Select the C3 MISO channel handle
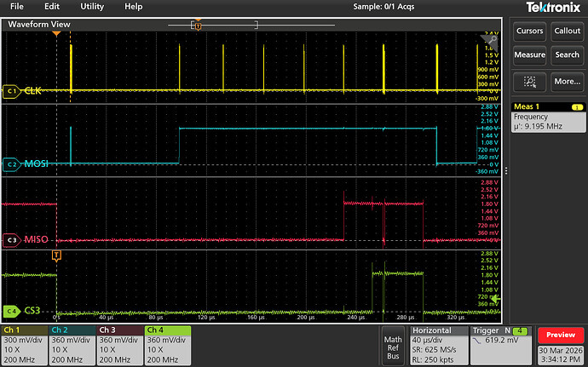Viewport: 588px width, 367px height. click(11, 240)
